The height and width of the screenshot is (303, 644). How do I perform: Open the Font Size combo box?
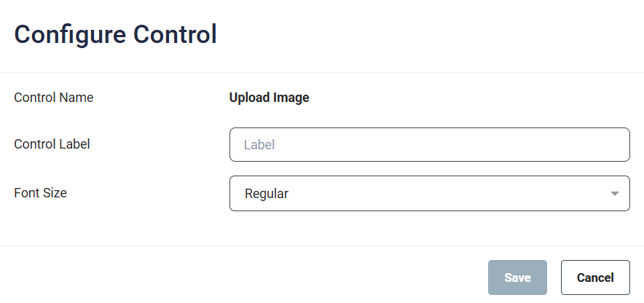tap(429, 194)
